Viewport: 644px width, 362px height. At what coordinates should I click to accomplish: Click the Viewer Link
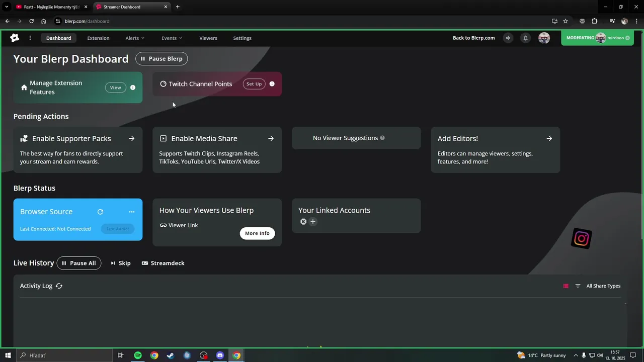point(179,225)
